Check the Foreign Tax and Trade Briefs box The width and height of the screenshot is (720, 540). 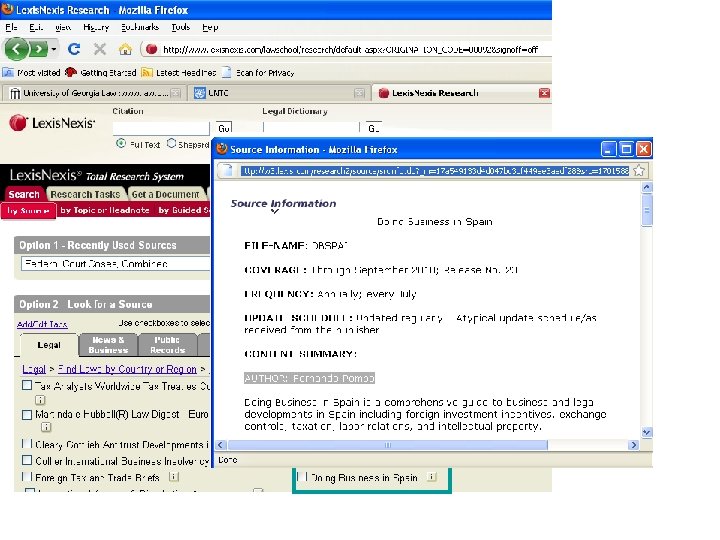pyautogui.click(x=27, y=477)
